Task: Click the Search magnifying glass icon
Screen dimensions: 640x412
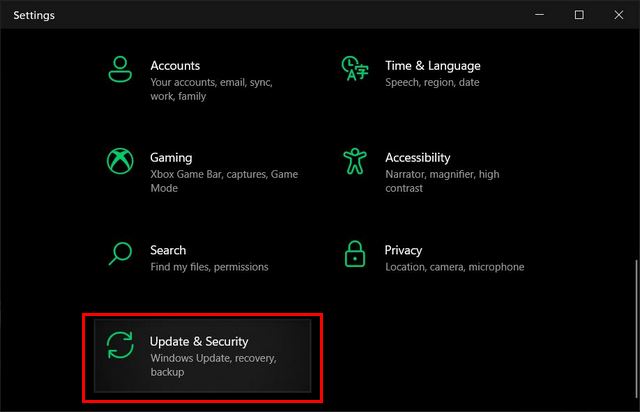Action: tap(120, 254)
